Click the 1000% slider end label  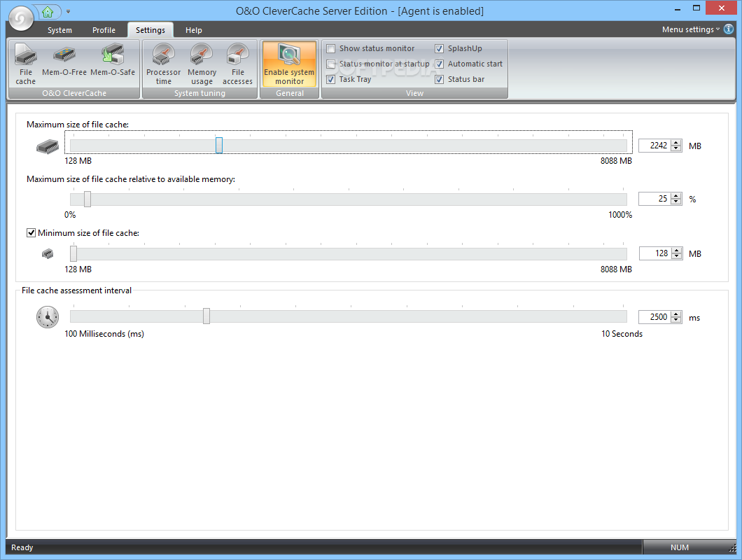620,214
